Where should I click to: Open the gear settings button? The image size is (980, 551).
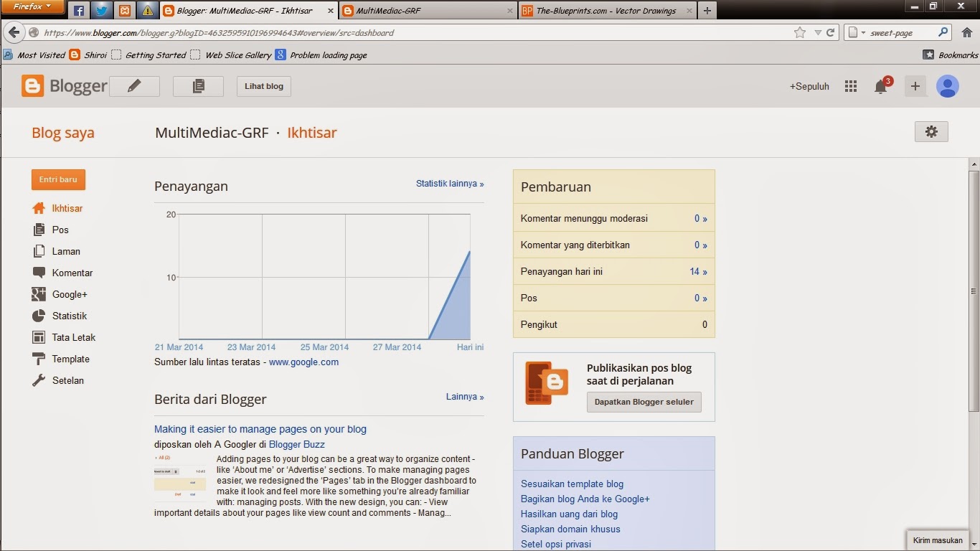931,131
